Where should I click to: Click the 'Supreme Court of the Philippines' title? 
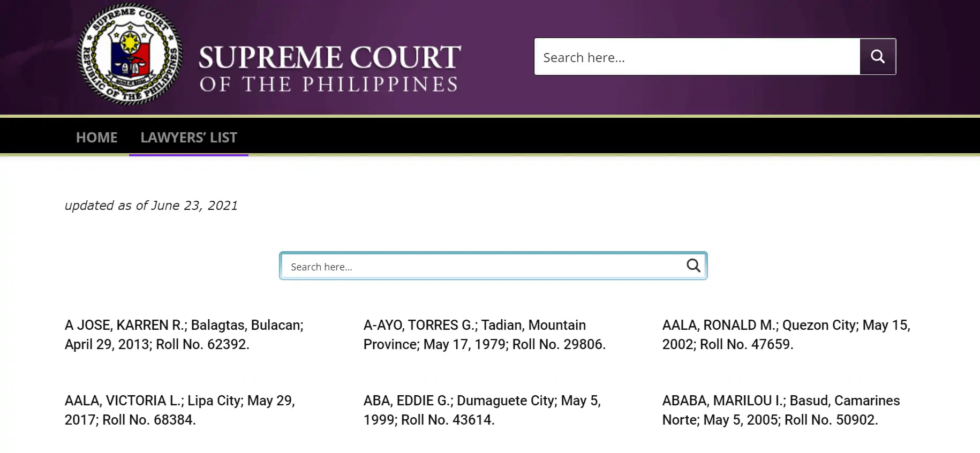click(329, 68)
